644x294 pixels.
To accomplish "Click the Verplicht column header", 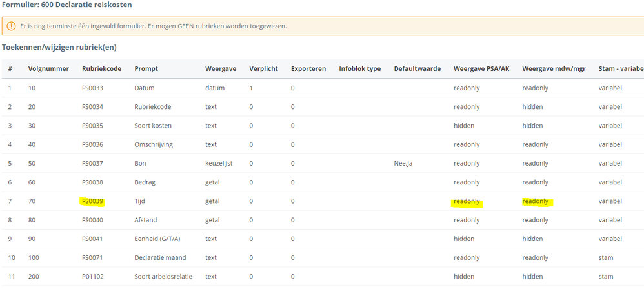I will click(263, 68).
